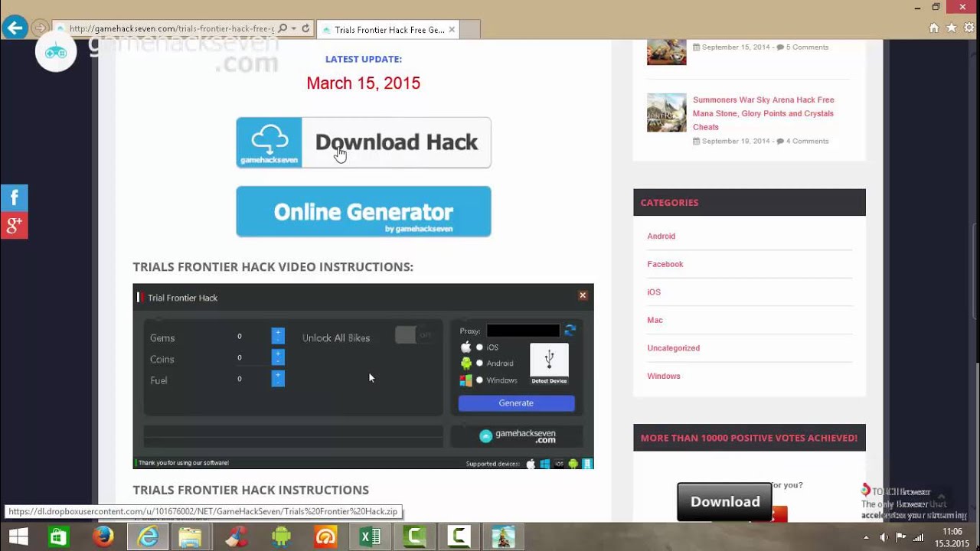
Task: Share via the Google+ side button
Action: [14, 225]
